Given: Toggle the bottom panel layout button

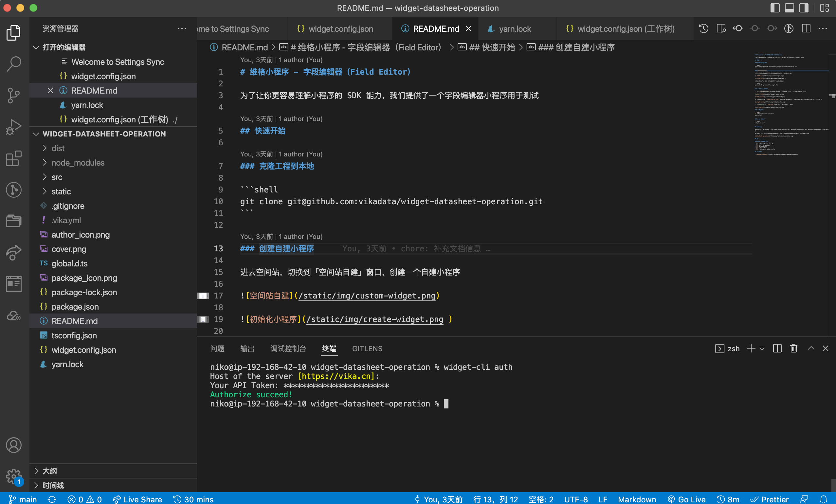Looking at the screenshot, I should pos(789,8).
